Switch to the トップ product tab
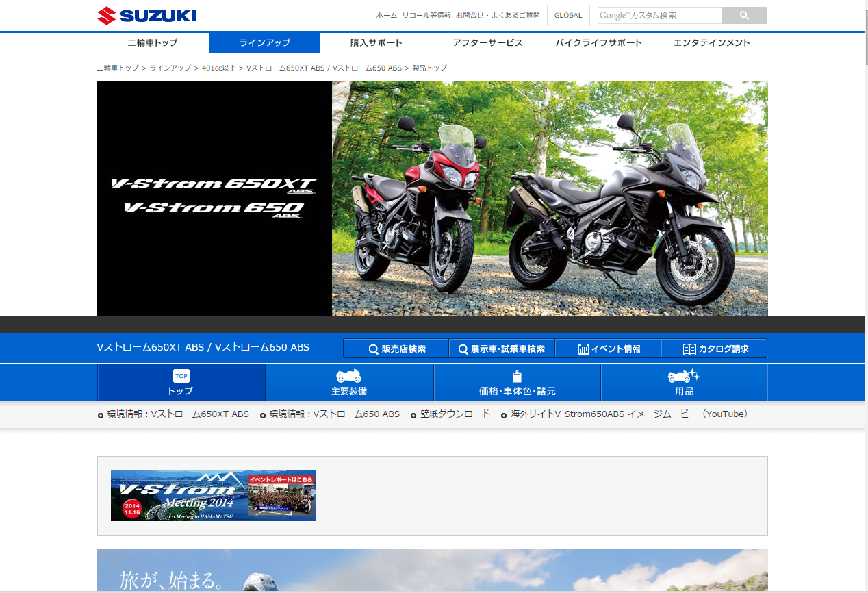 point(181,382)
